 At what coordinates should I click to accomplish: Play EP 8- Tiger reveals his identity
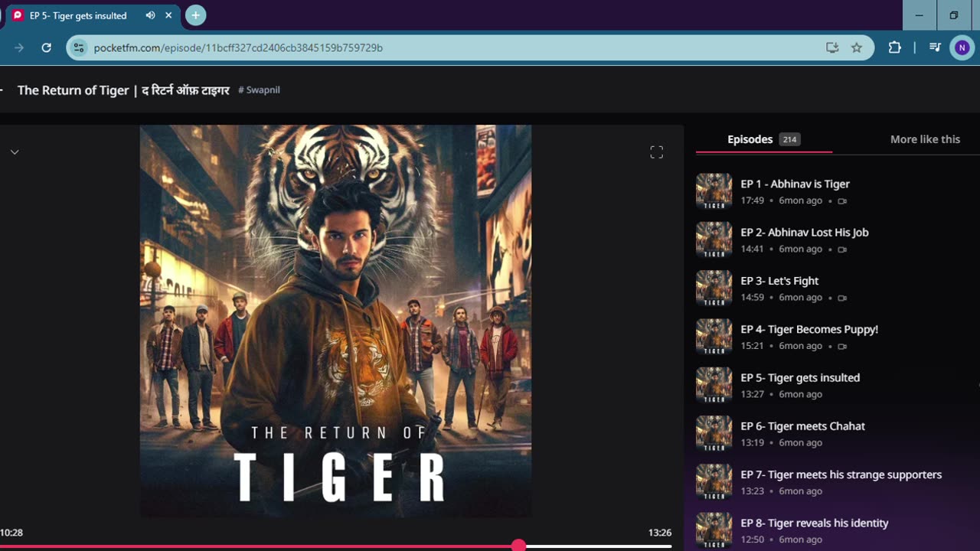(815, 523)
